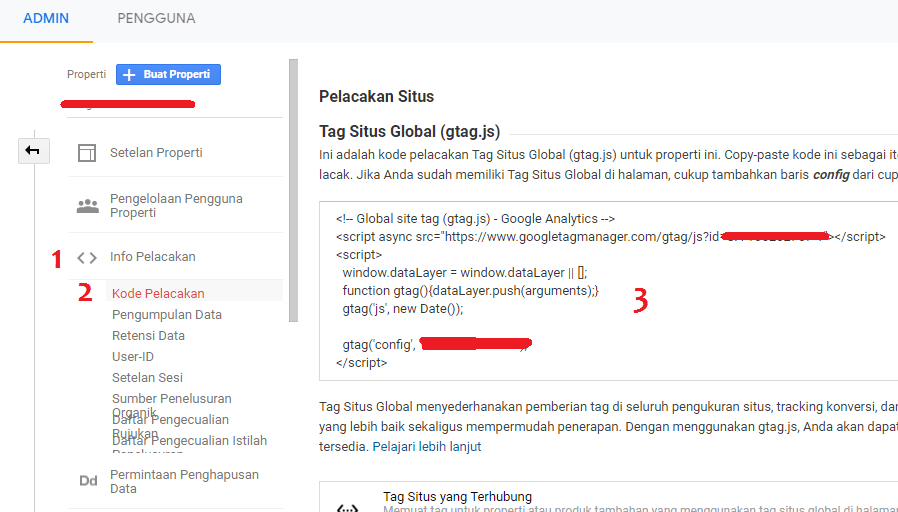
Task: Click the gtag('js', new Date()) line
Action: pyautogui.click(x=403, y=309)
